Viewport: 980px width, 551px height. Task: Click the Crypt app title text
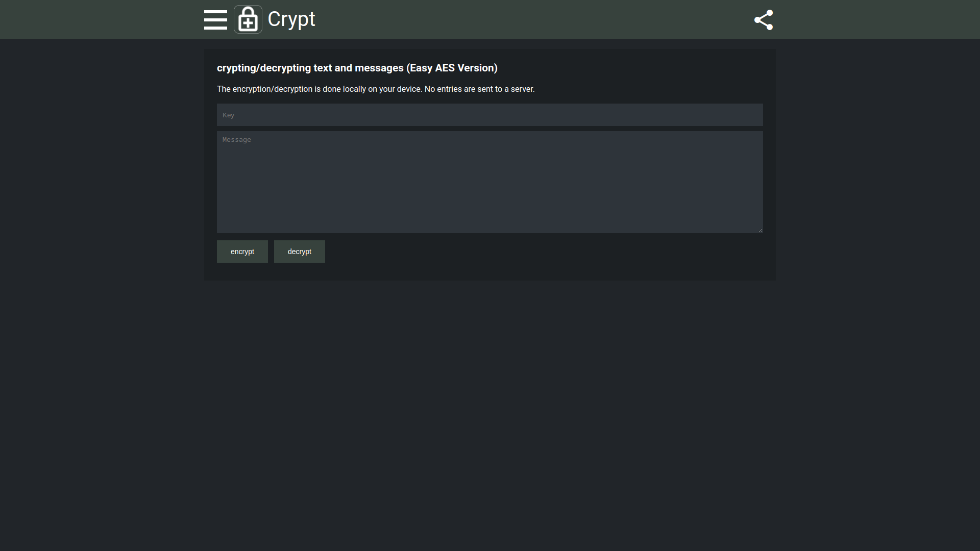pyautogui.click(x=291, y=19)
